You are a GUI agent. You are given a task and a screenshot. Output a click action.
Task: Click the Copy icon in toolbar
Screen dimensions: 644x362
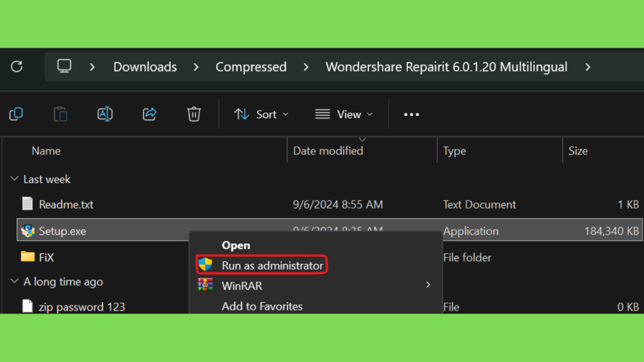click(x=16, y=114)
